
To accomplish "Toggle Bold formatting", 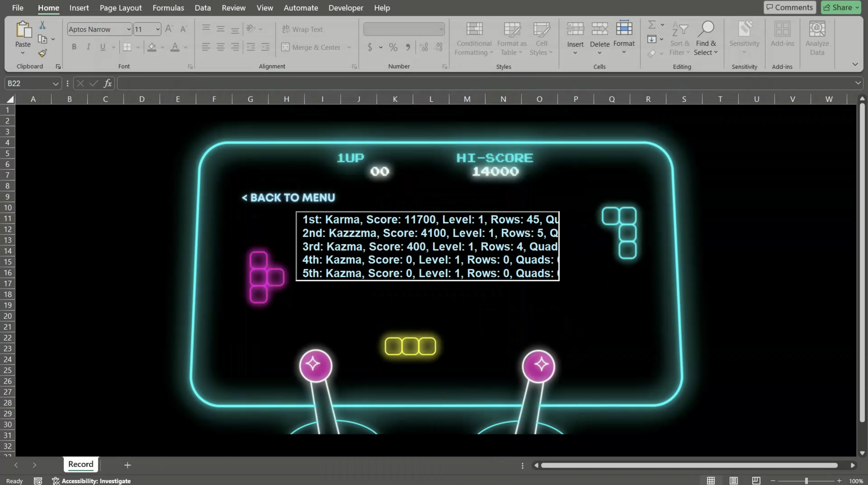I will (74, 47).
